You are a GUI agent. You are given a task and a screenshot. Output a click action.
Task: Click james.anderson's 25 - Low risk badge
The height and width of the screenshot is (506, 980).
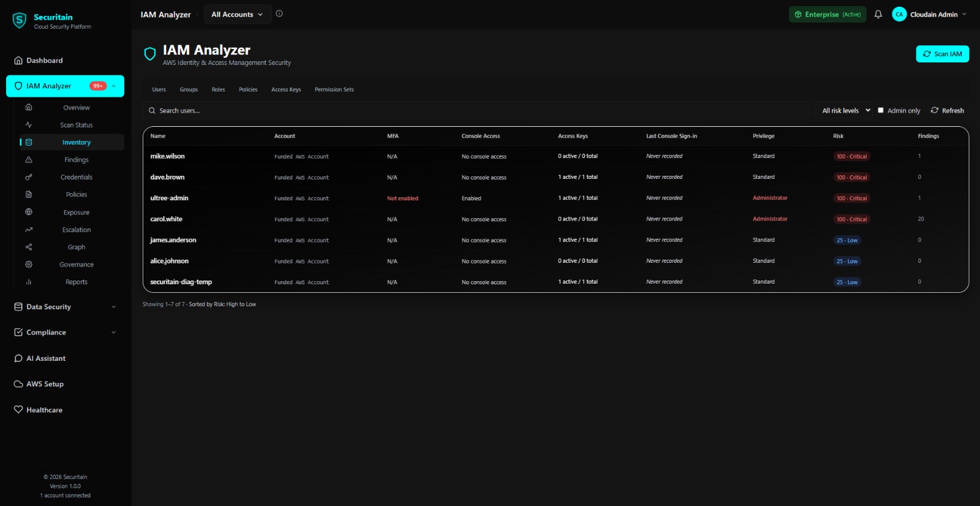click(x=847, y=240)
